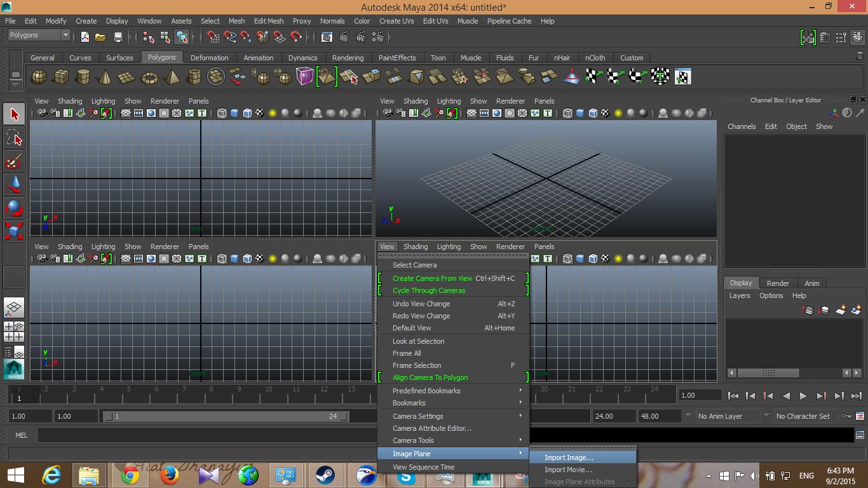
Task: Activate the Scale tool cube icon
Action: (x=15, y=231)
